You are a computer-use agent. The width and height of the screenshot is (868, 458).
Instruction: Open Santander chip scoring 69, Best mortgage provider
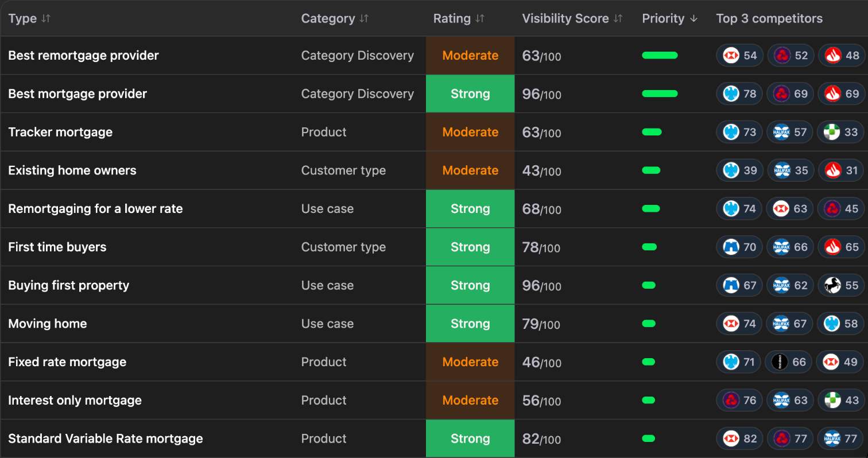point(842,94)
